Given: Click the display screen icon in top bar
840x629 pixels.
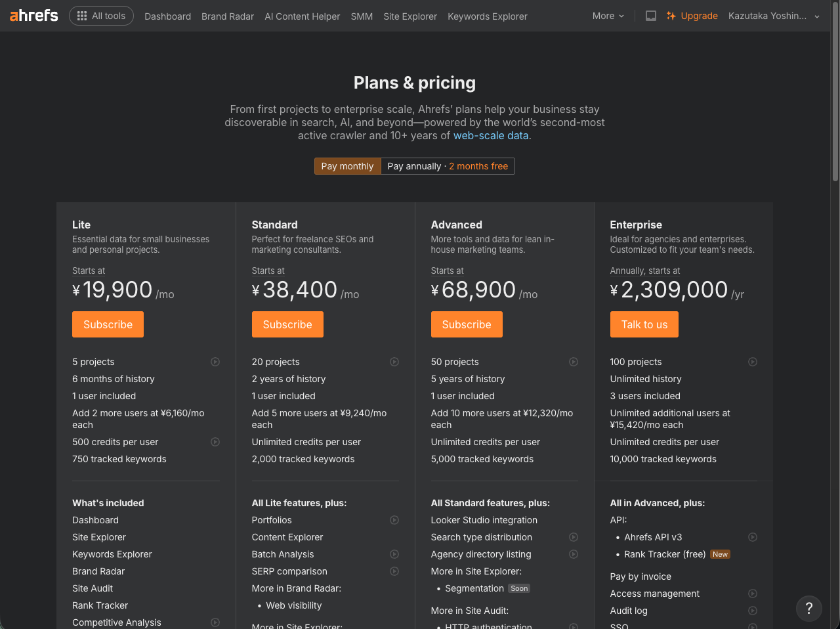Looking at the screenshot, I should (x=650, y=15).
